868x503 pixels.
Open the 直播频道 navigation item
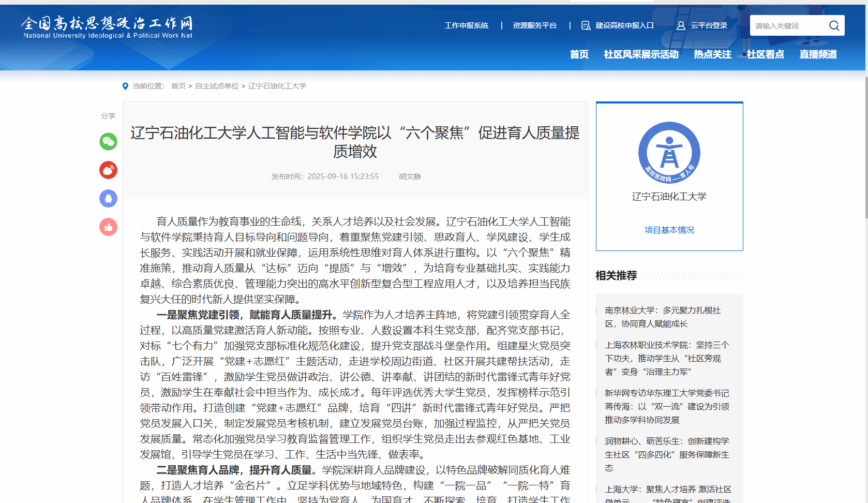818,54
